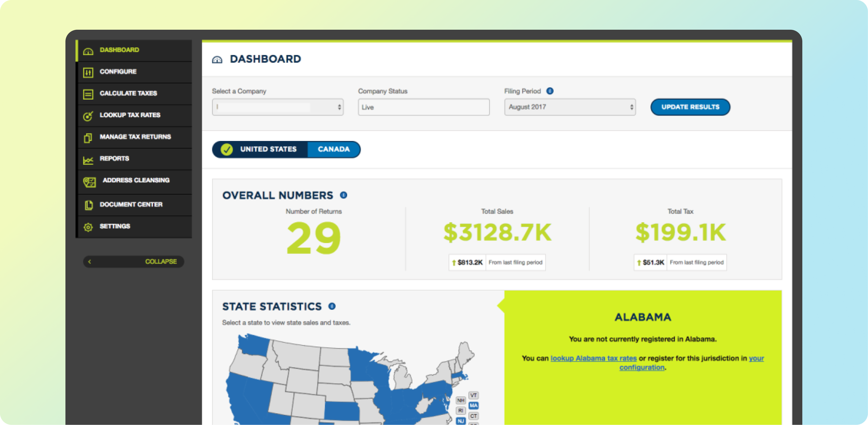Click the Document Center file icon

tap(89, 205)
